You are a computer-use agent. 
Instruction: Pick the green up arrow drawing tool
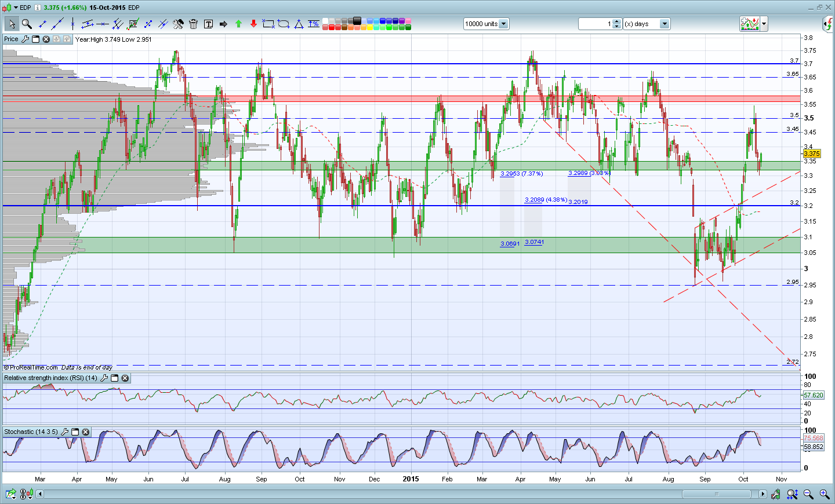click(x=238, y=24)
